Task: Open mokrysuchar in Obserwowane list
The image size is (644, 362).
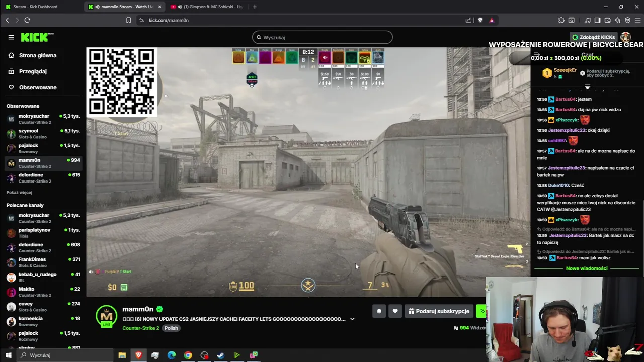Action: click(x=43, y=119)
